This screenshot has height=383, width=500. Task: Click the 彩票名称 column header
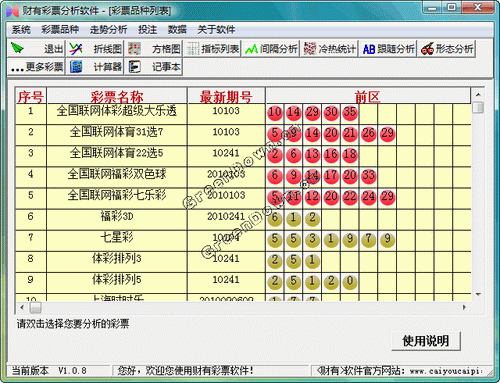pyautogui.click(x=117, y=96)
